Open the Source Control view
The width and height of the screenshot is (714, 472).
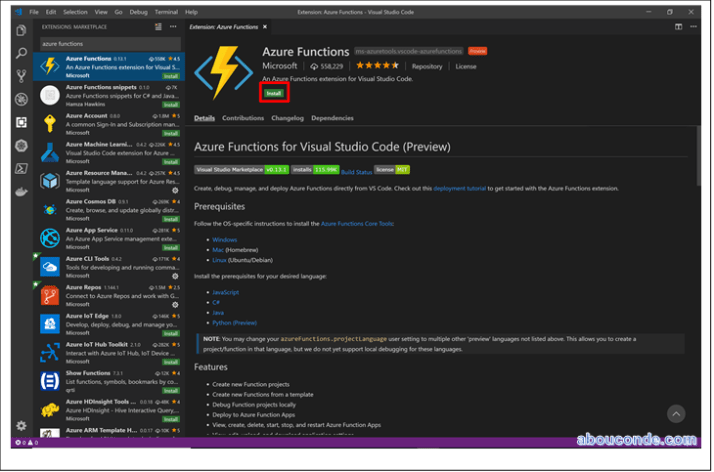[x=21, y=75]
